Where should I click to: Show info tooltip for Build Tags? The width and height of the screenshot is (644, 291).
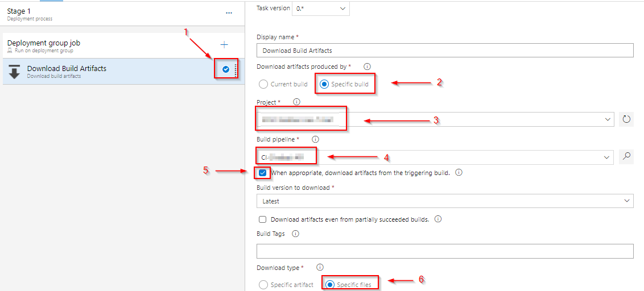pos(295,234)
